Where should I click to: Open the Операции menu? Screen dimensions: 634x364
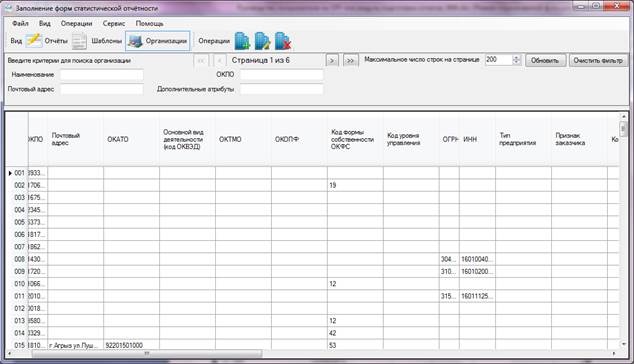click(76, 23)
